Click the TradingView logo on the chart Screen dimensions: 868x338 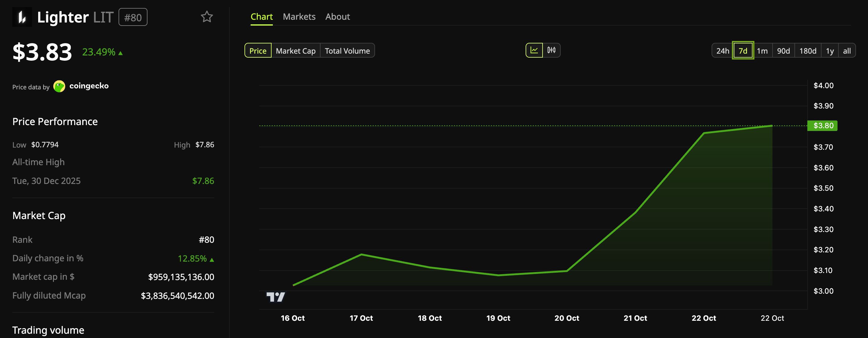pos(276,297)
